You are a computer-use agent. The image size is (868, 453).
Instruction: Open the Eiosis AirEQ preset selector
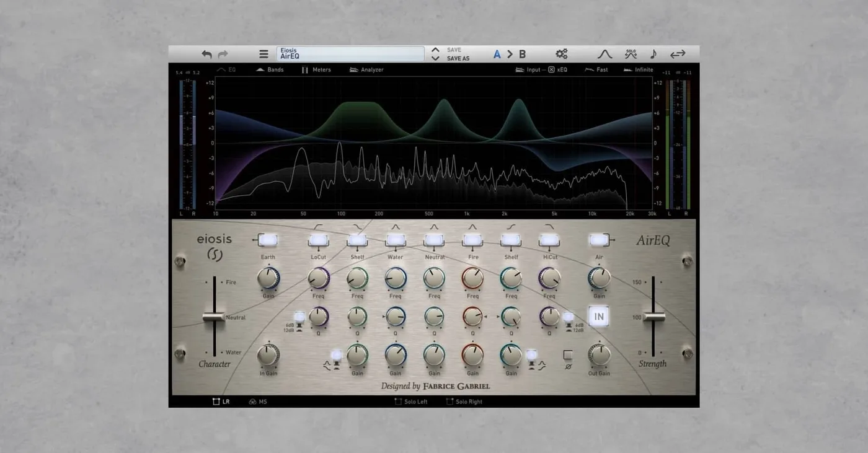pos(350,54)
